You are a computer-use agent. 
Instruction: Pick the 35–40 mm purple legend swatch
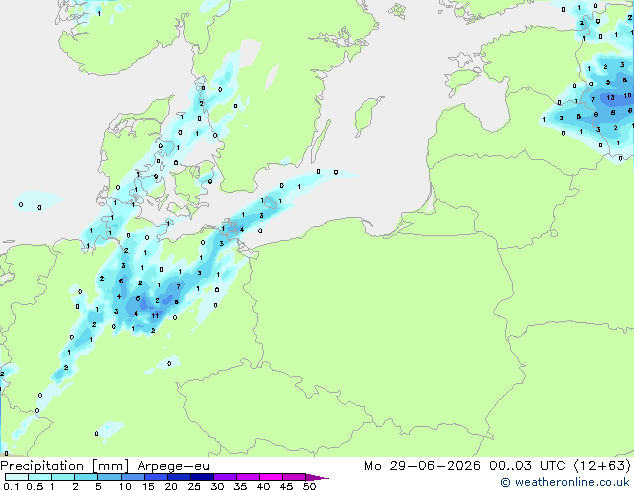pos(248,477)
